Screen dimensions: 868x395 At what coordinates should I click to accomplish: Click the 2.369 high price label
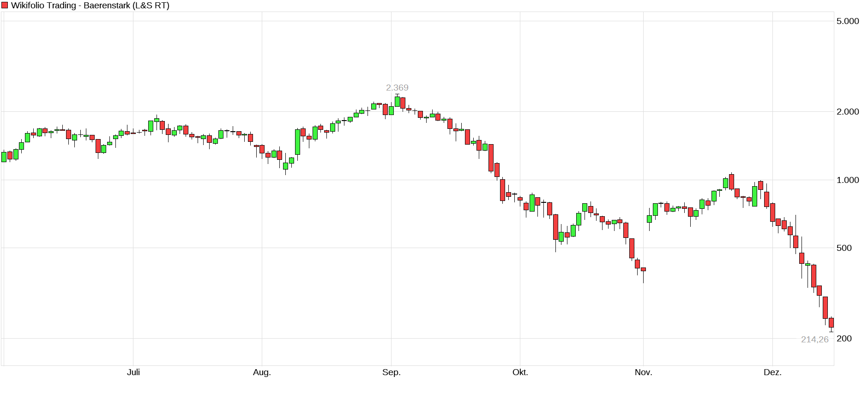(x=397, y=87)
